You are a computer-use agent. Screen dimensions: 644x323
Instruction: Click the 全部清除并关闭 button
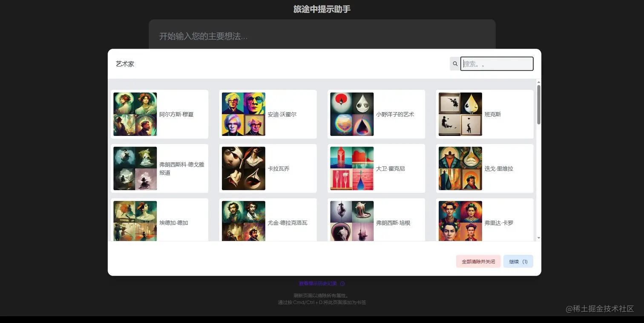pos(478,262)
